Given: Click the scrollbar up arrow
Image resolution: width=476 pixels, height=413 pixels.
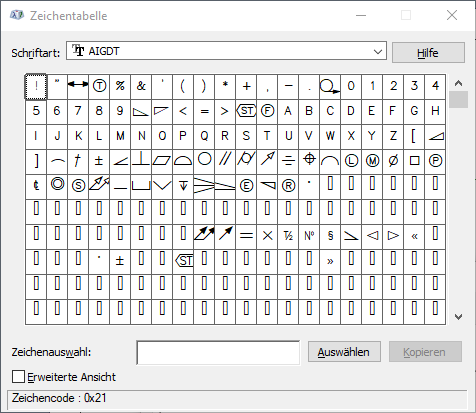Looking at the screenshot, I should (458, 83).
